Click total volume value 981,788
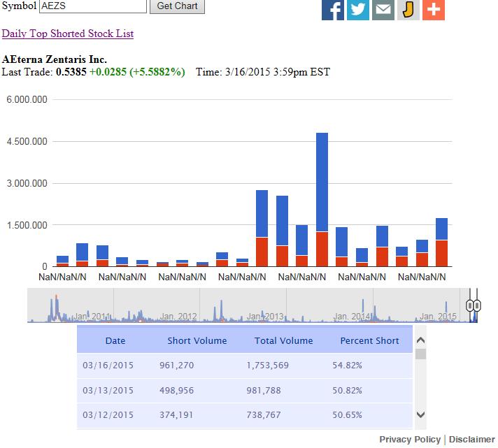498x448 pixels. click(x=264, y=390)
